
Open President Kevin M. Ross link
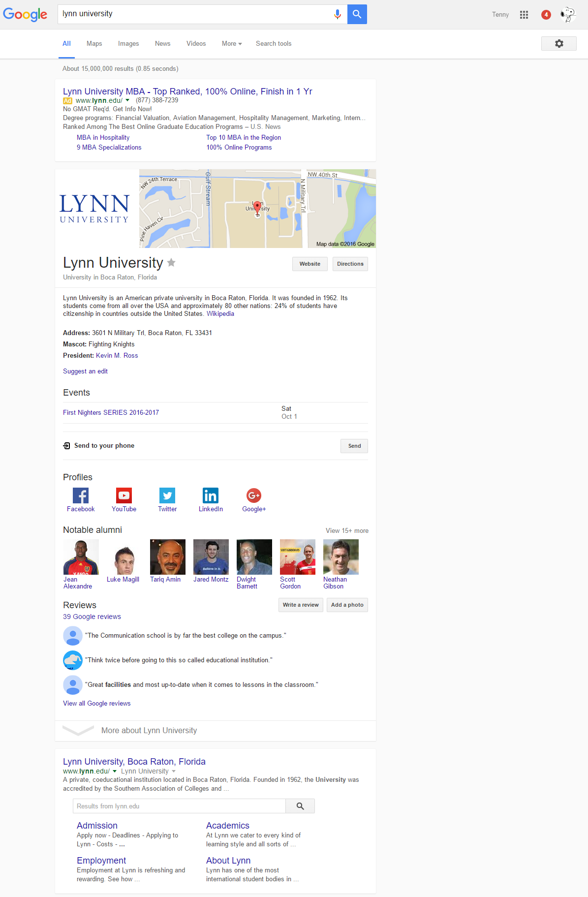(x=117, y=356)
